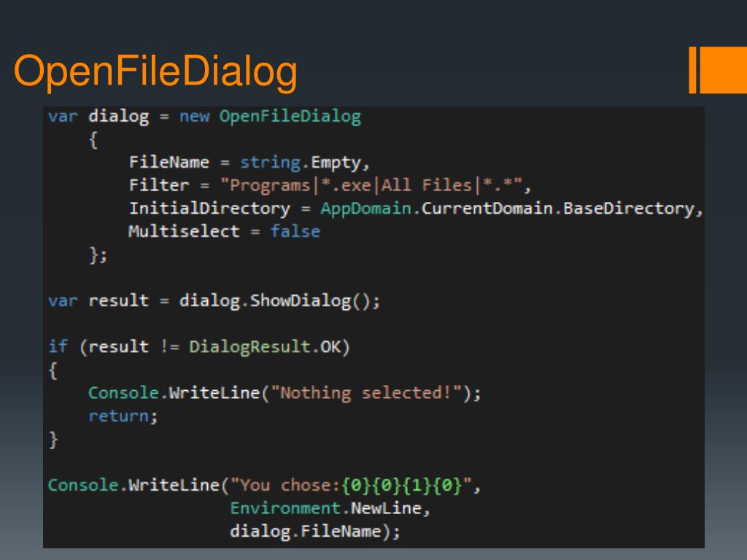The height and width of the screenshot is (560, 747).
Task: Click the Filter string with Programs|*.exe
Action: [371, 185]
